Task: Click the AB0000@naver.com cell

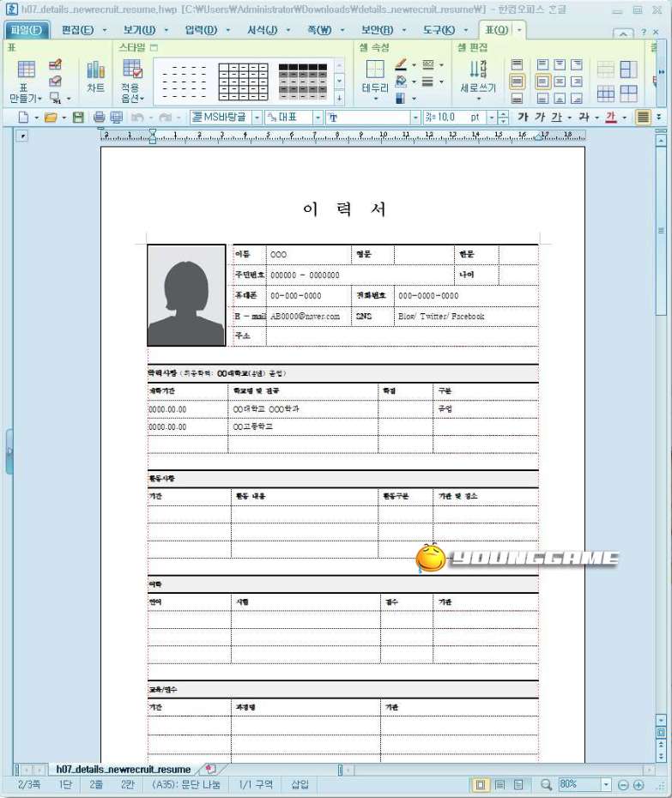Action: (308, 316)
